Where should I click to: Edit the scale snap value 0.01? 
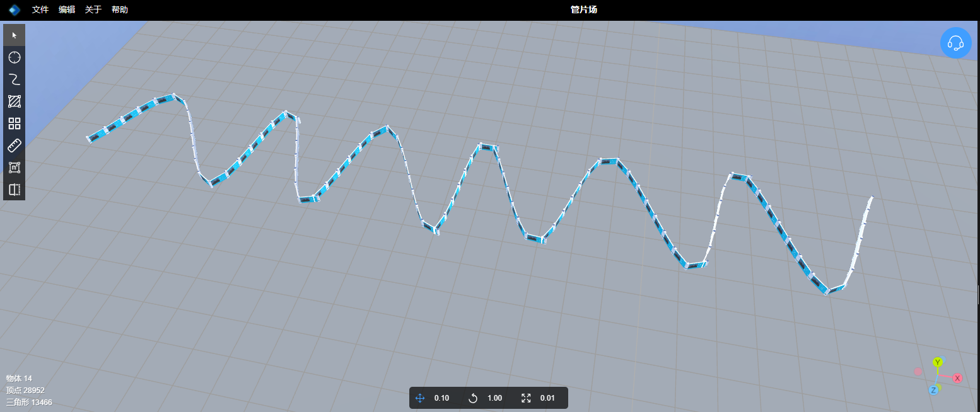coord(547,398)
